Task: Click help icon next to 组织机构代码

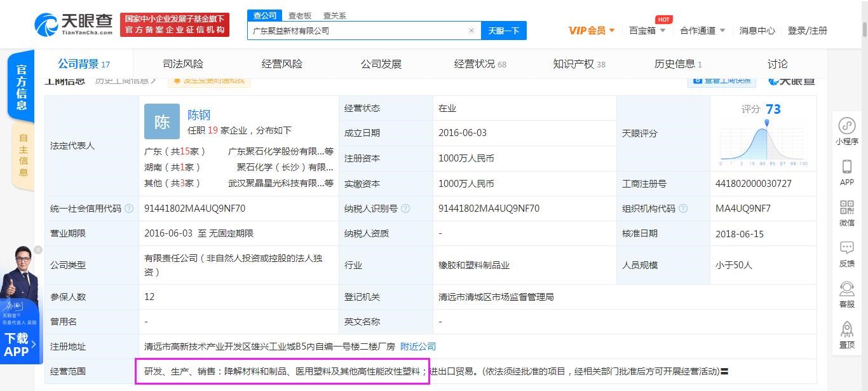Action: (683, 209)
